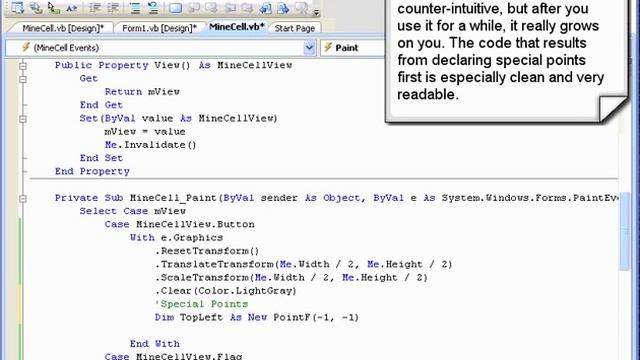The width and height of the screenshot is (640, 360).
Task: Click the Display Parameter Info icon
Action: [36, 7]
